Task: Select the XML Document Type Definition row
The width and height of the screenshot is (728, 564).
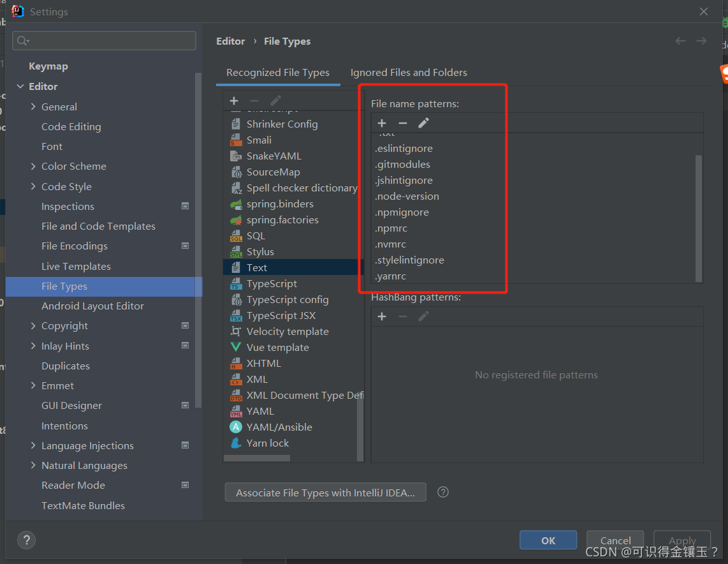Action: (x=294, y=396)
